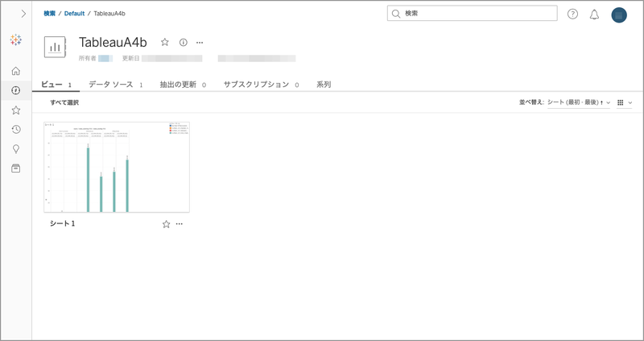Click the search input field
The image size is (644, 341).
472,13
